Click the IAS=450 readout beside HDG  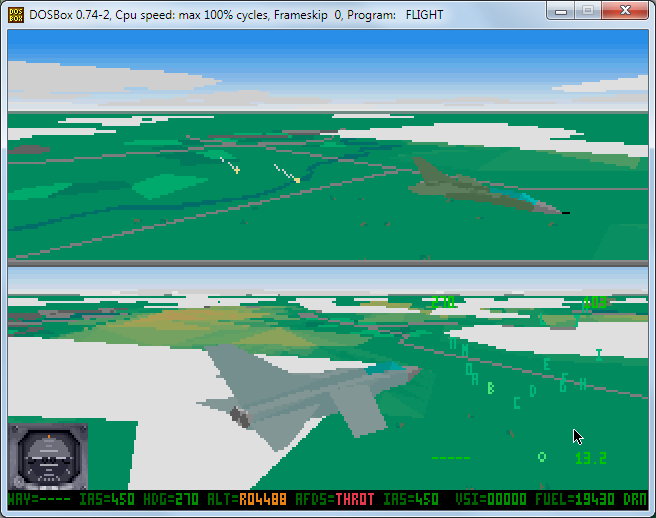pos(107,499)
